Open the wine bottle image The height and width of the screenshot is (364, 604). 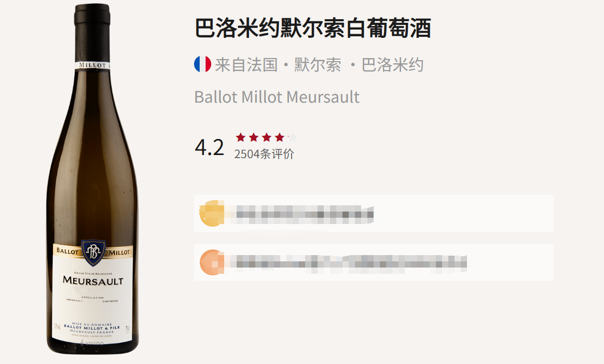pos(92,179)
